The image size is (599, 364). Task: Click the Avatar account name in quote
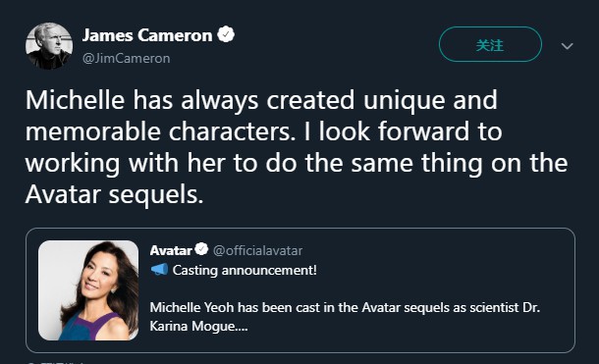(x=171, y=251)
